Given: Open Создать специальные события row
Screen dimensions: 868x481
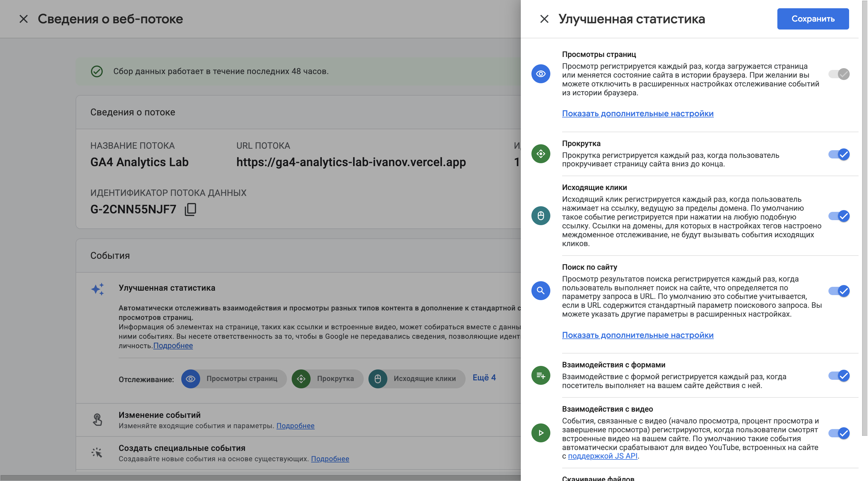Looking at the screenshot, I should tap(298, 453).
